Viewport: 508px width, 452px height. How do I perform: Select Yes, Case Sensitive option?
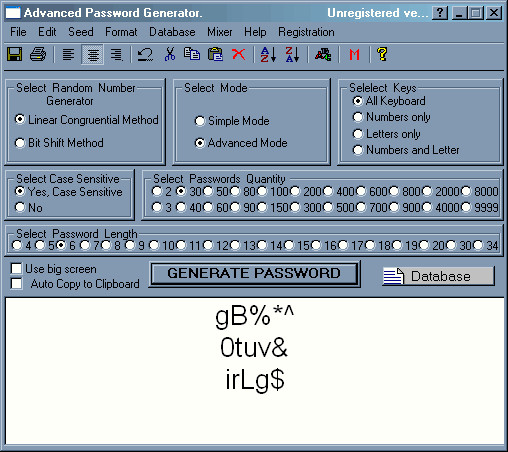tap(20, 191)
